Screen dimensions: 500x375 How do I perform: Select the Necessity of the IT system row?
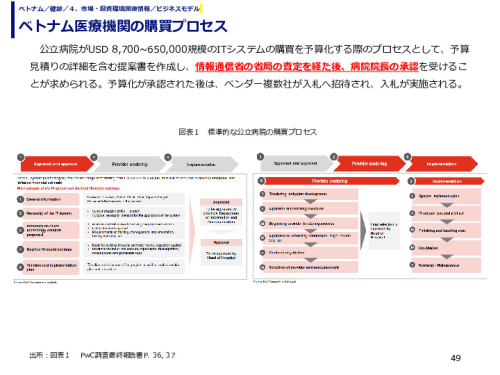pos(48,213)
